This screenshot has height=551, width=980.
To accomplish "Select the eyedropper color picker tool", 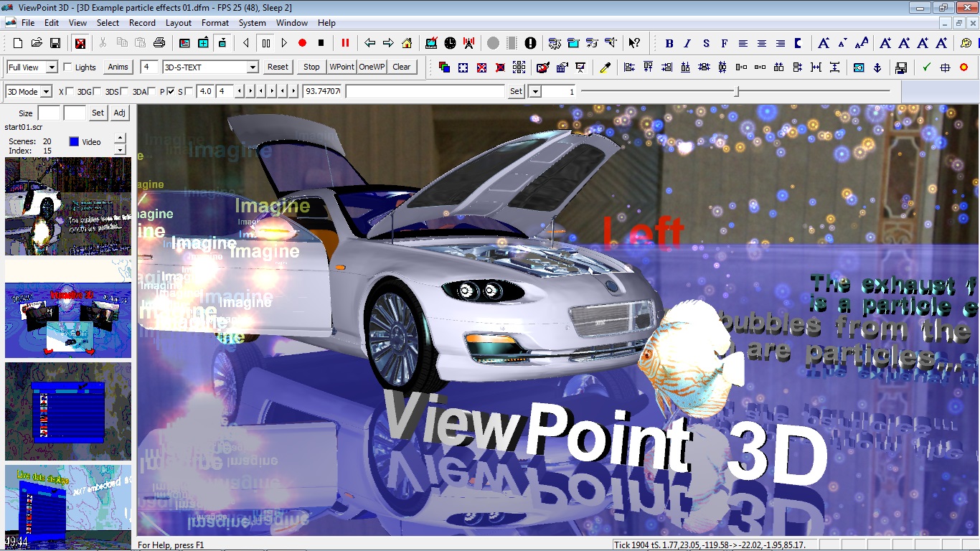I will click(605, 67).
